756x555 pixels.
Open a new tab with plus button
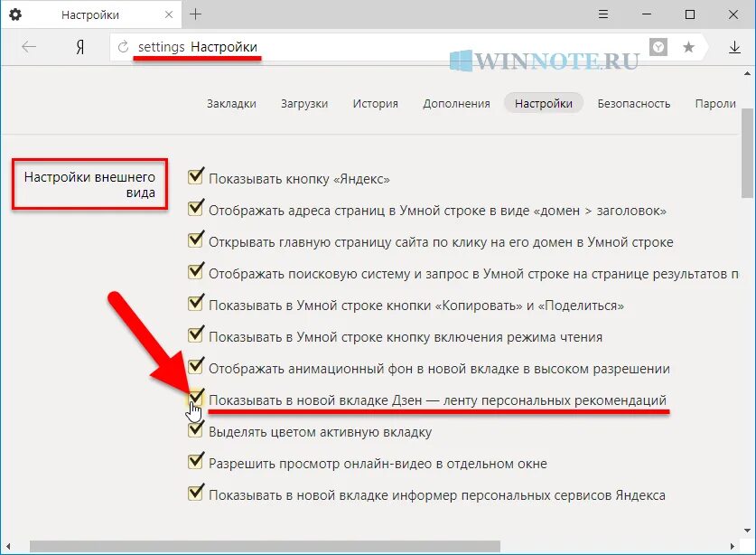pyautogui.click(x=195, y=14)
